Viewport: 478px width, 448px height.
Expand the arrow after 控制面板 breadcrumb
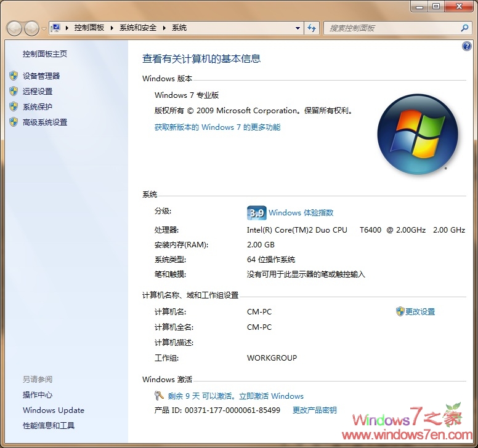pyautogui.click(x=111, y=28)
